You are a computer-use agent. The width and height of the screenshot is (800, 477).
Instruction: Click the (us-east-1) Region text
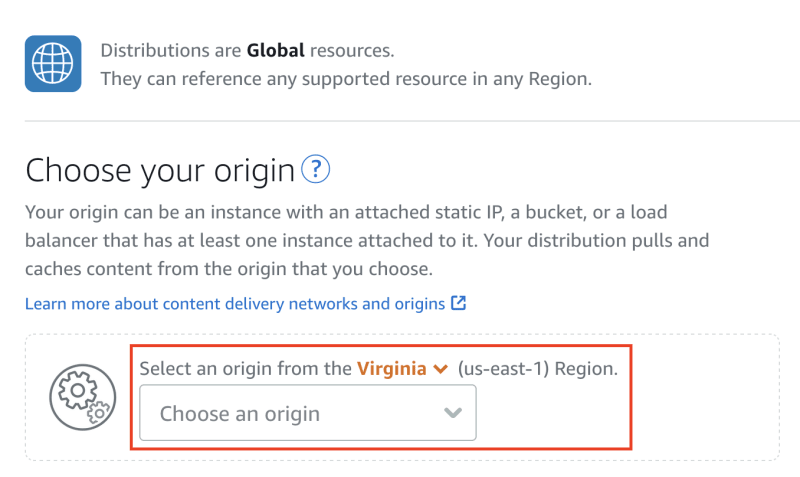[x=537, y=368]
